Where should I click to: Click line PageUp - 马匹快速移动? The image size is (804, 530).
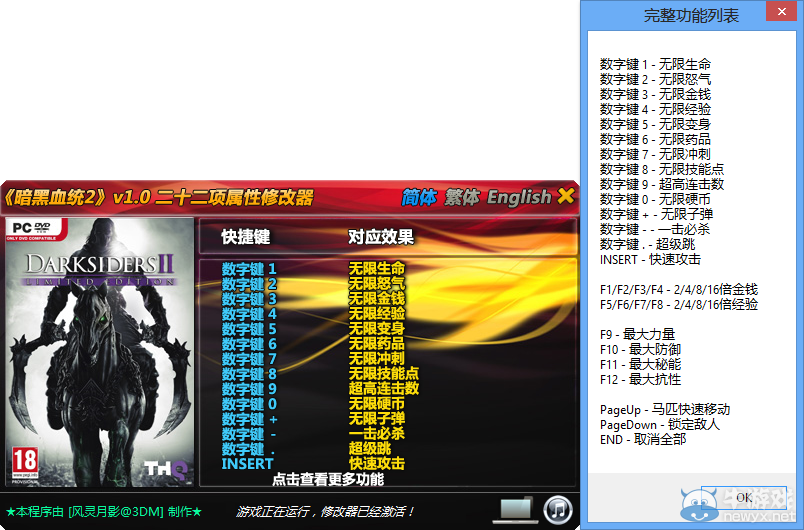point(665,410)
